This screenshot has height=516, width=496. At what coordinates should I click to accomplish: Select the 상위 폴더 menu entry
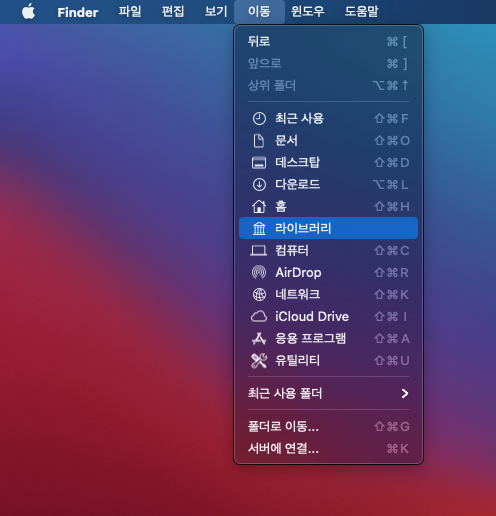[x=328, y=85]
